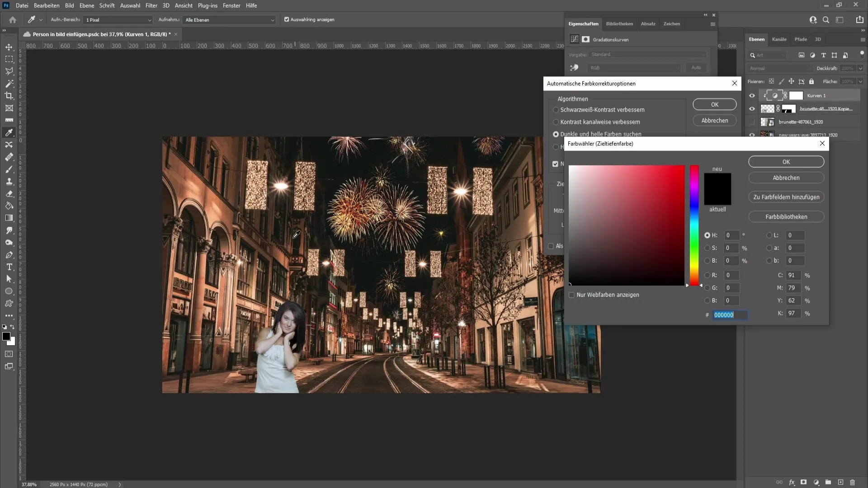
Task: Select the Ellipse shape tool
Action: click(9, 291)
